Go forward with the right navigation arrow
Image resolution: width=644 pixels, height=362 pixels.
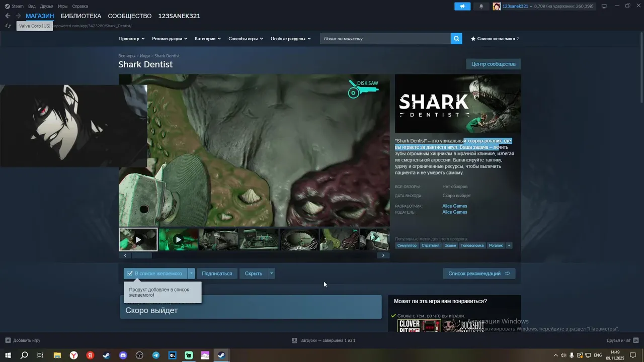(x=19, y=16)
